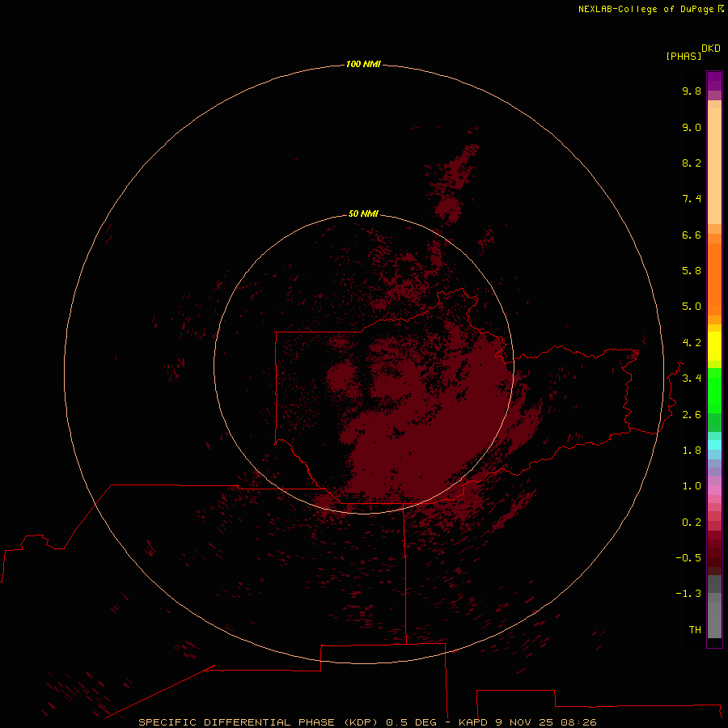Image resolution: width=728 pixels, height=728 pixels.
Task: Click the bright green color bar segment
Action: coord(714,391)
